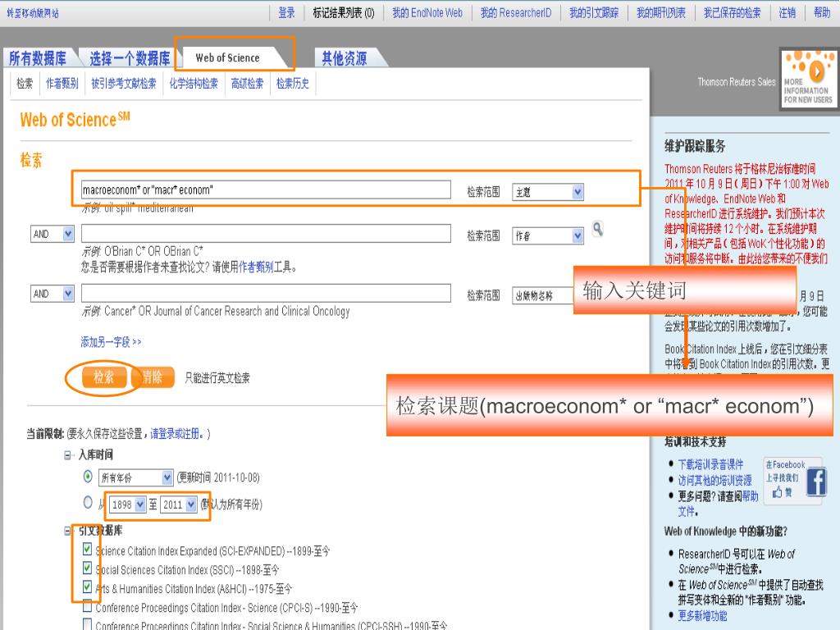Open the author search scope dropdown
This screenshot has height=630, width=840.
click(547, 235)
